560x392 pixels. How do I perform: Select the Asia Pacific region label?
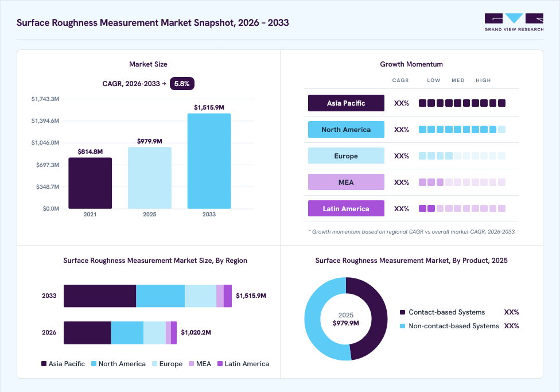click(x=346, y=103)
